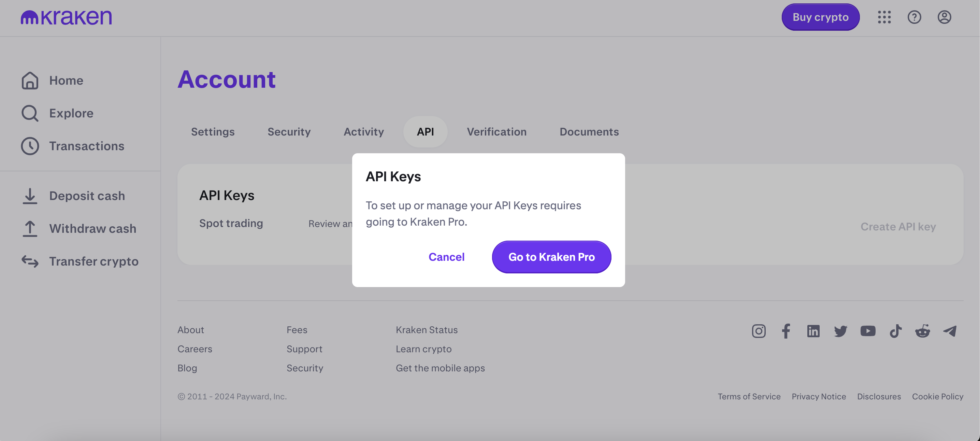Click the Kraken logo
The image size is (980, 441).
point(66,17)
